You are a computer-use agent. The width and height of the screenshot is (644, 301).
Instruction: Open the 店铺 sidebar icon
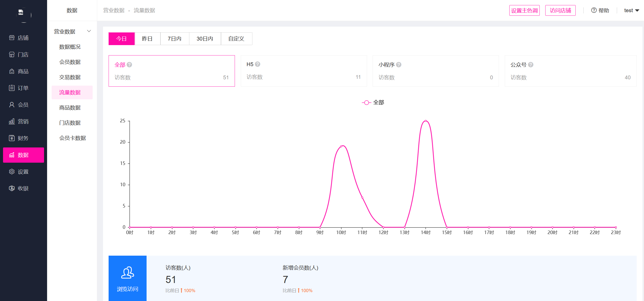coord(12,37)
